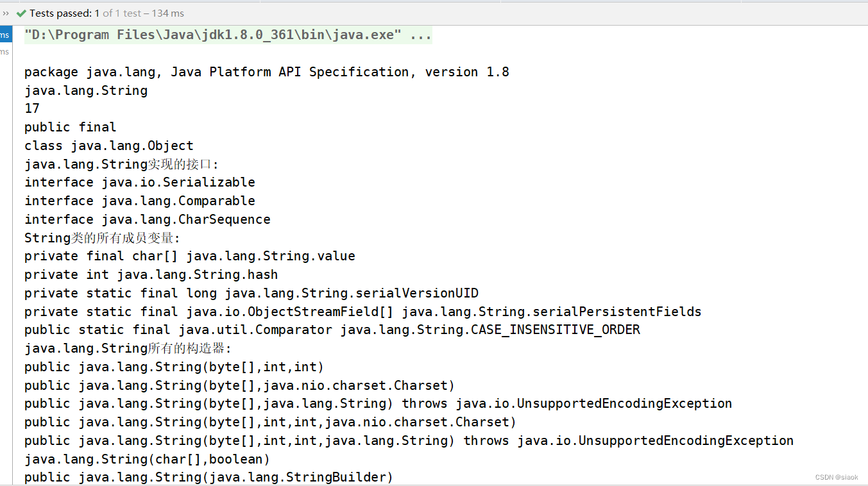Click the 'private int java.lang.String.hash' line
Viewport: 868px width, 486px height.
(x=151, y=274)
